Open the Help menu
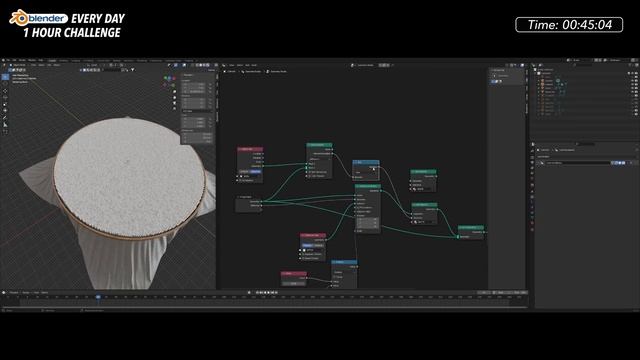640x360 pixels. pyautogui.click(x=41, y=60)
